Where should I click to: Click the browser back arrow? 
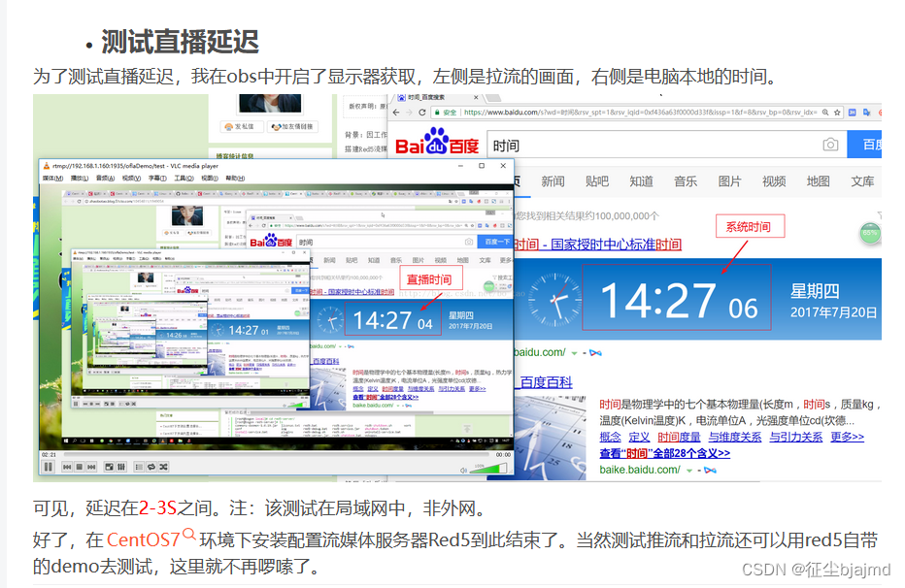pyautogui.click(x=396, y=113)
